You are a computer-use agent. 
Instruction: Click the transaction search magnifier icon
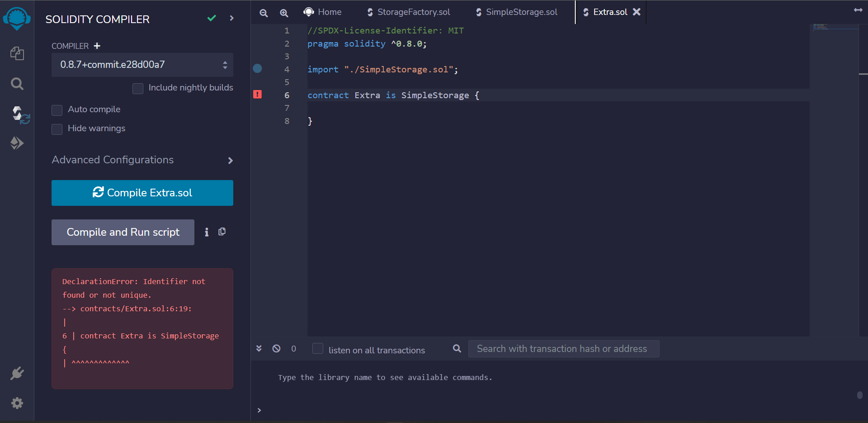pos(457,348)
